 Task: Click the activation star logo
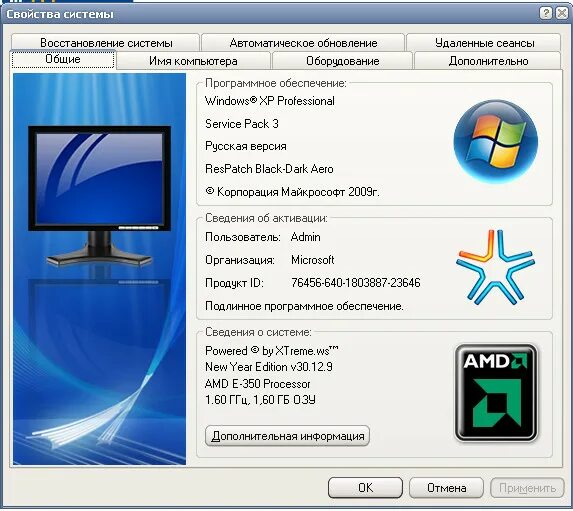pos(495,268)
